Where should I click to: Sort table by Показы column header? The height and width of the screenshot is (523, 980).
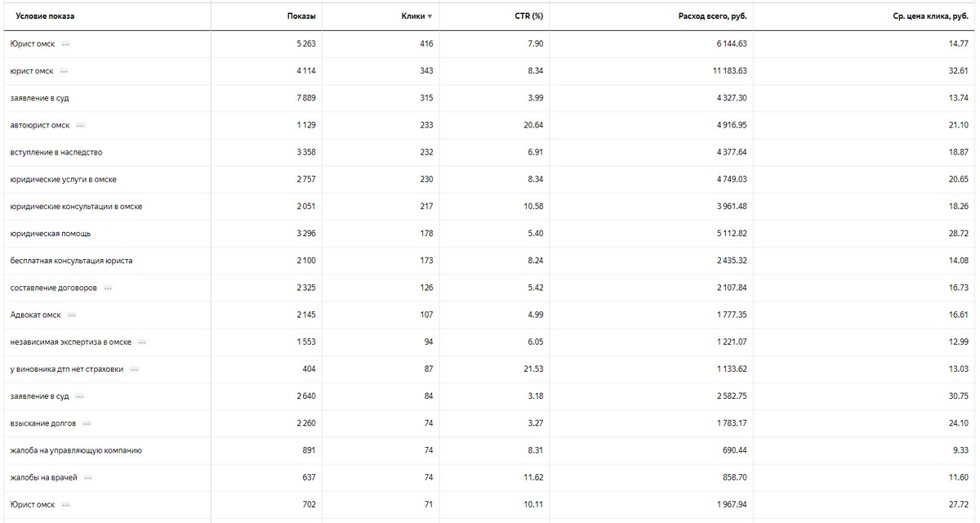(x=301, y=16)
